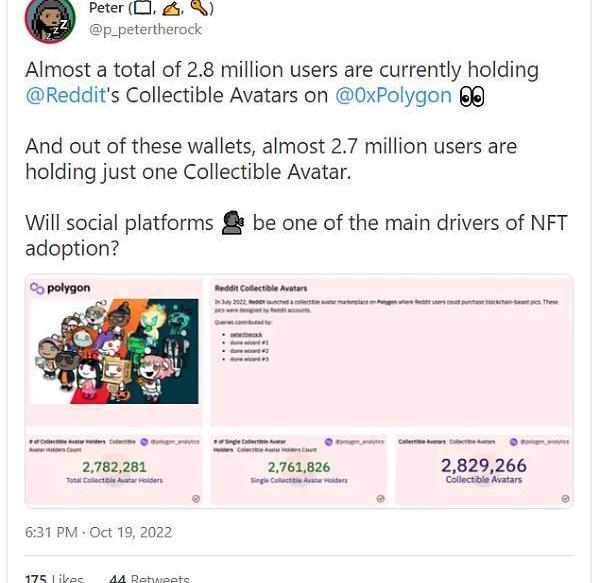Click checkmark icon on the 2,829,266 Collectible Avatars panel
This screenshot has height=583, width=600.
566,498
